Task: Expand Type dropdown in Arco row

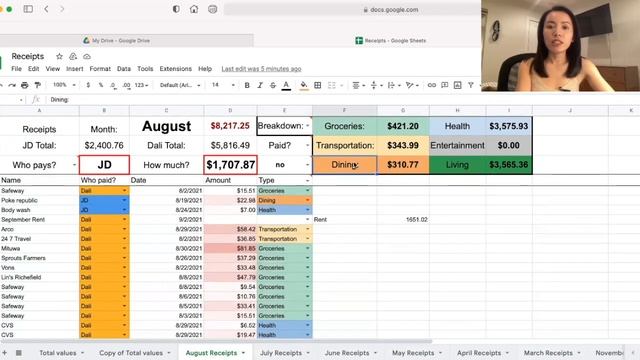Action: click(307, 229)
